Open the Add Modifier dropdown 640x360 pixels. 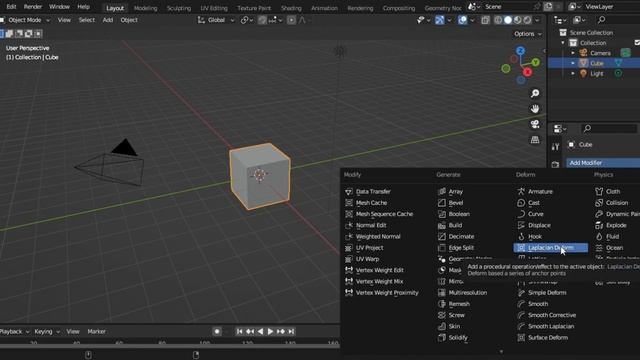[603, 162]
